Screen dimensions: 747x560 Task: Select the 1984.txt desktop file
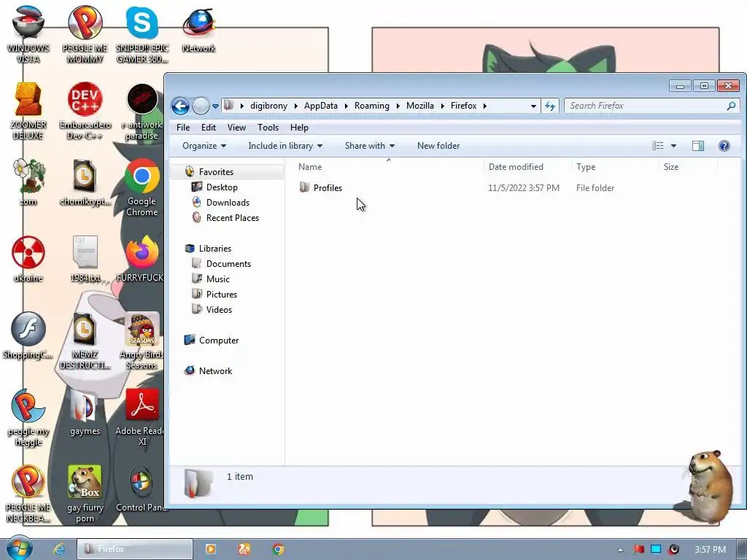[x=85, y=259]
